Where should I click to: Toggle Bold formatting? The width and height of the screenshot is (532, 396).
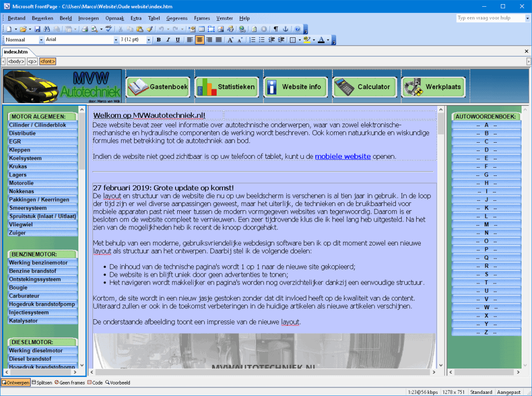tap(158, 40)
